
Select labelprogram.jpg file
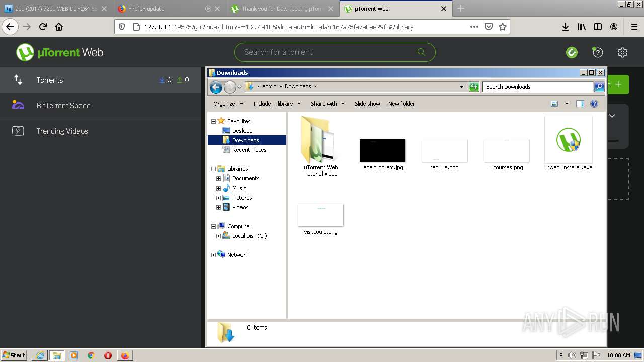[382, 154]
